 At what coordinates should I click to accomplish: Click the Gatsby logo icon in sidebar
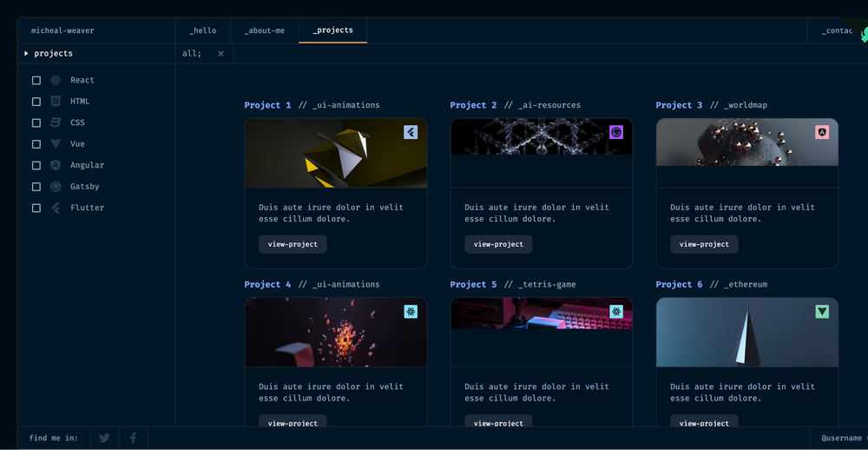point(56,187)
